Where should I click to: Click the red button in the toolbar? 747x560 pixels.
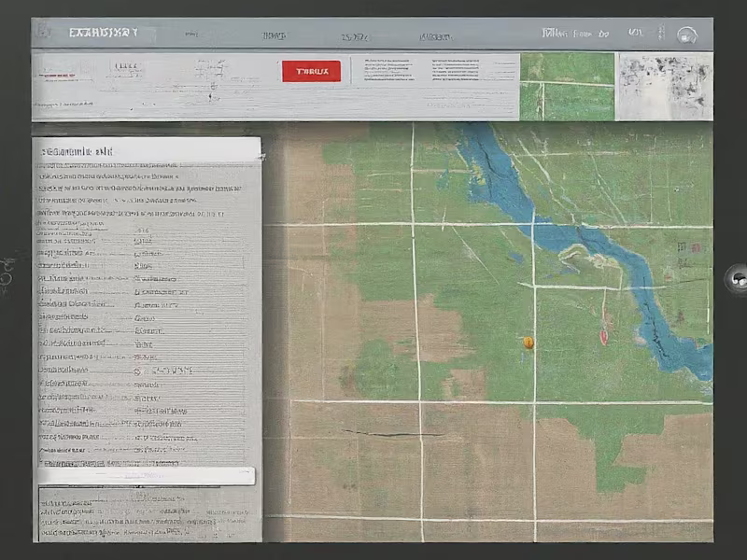(x=311, y=72)
